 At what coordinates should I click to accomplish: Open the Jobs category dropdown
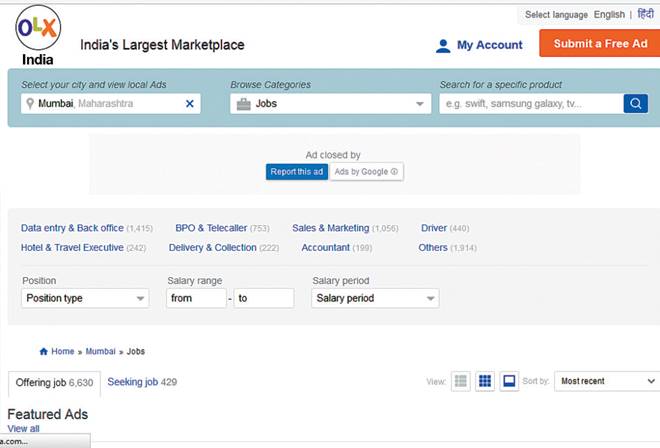click(331, 103)
